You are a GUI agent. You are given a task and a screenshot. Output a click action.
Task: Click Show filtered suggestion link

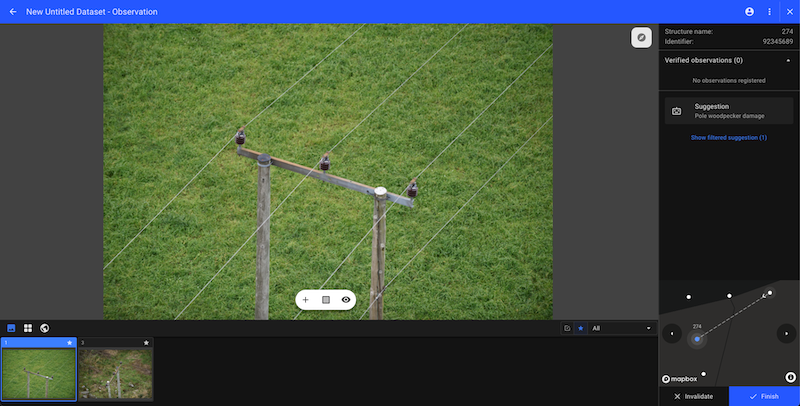728,137
